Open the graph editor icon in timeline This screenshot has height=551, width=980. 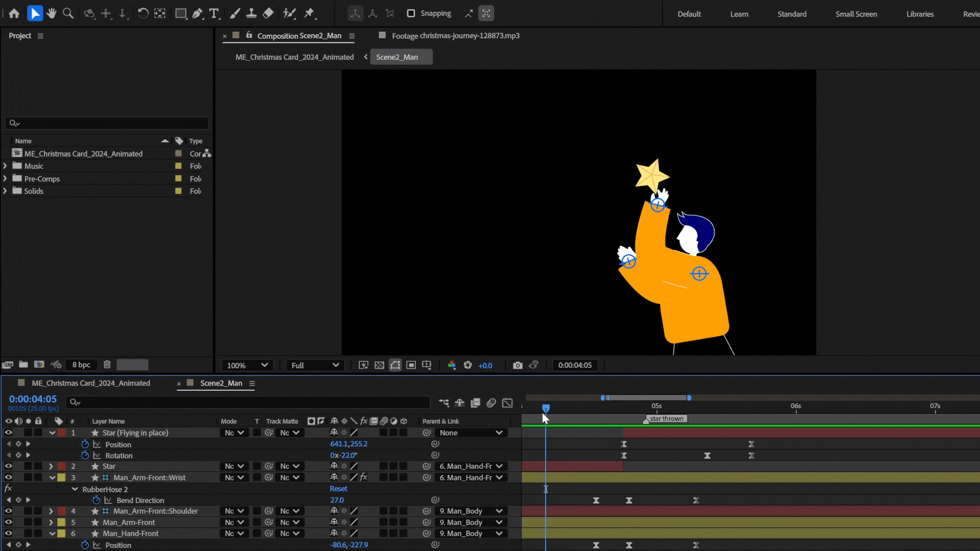507,403
